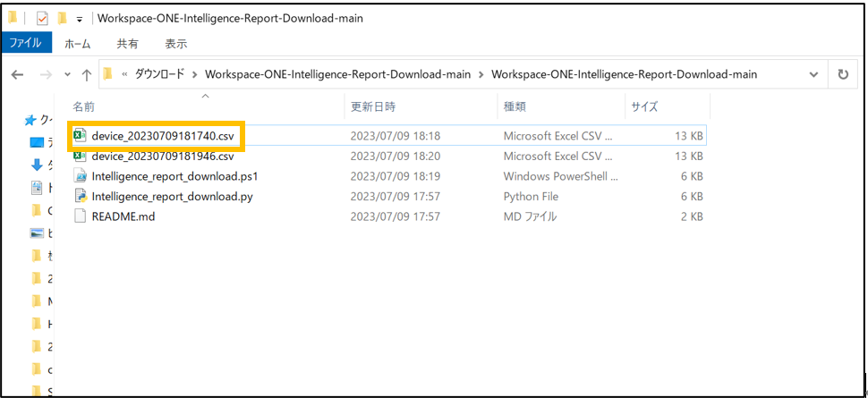The width and height of the screenshot is (868, 398).
Task: Click the properties icon in quick access toolbar
Action: [43, 18]
